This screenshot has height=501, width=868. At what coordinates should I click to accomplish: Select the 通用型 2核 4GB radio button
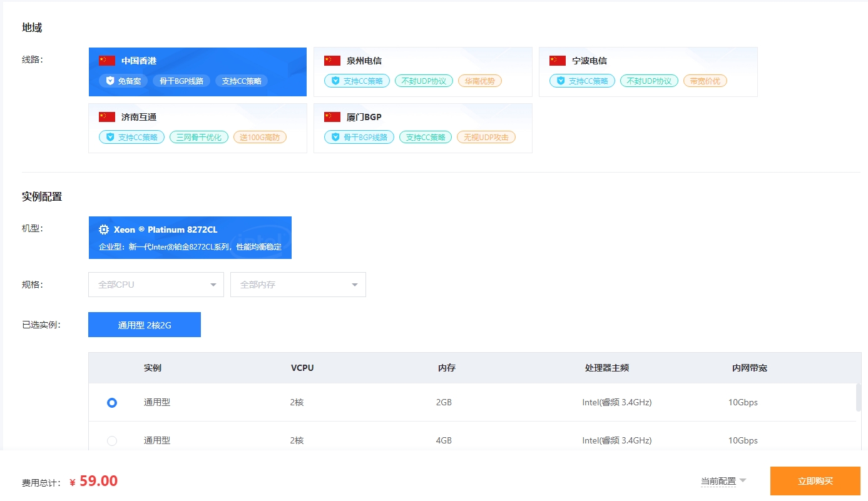pyautogui.click(x=112, y=441)
